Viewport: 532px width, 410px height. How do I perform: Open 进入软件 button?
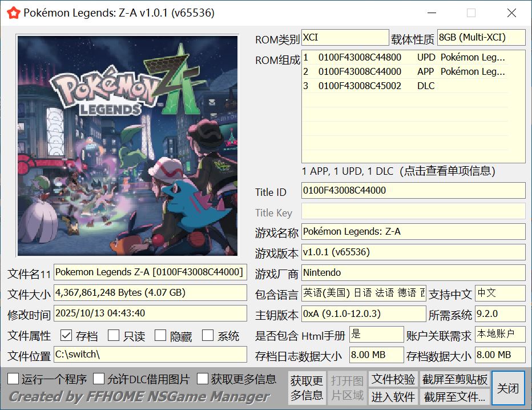point(393,396)
